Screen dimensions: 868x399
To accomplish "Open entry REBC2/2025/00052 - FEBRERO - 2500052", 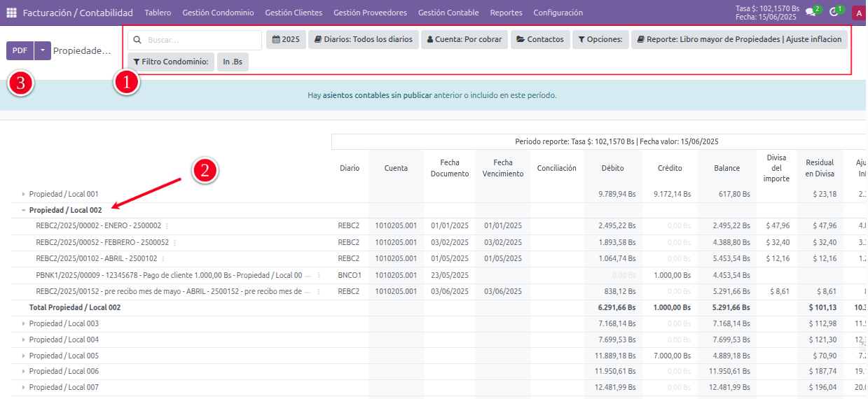I will (x=102, y=242).
